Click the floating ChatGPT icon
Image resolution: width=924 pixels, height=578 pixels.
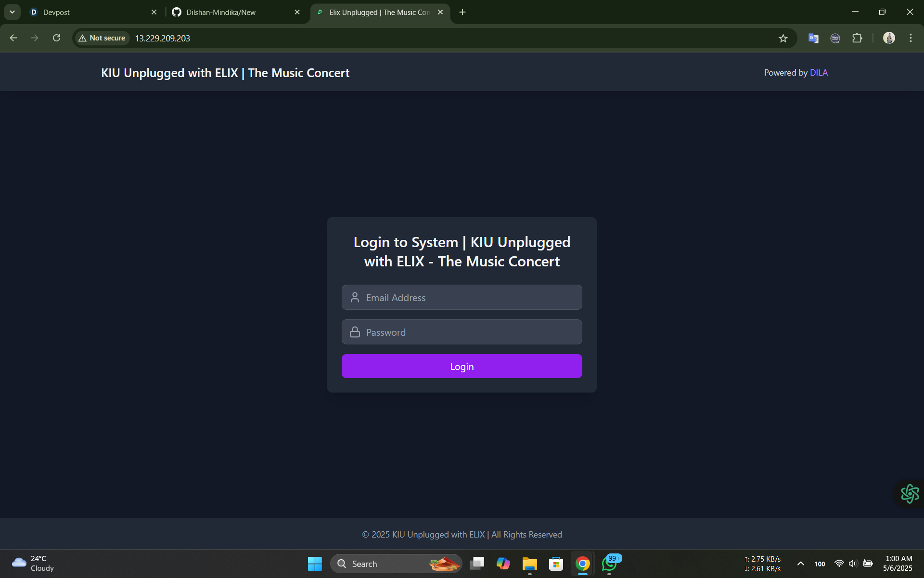pos(910,494)
